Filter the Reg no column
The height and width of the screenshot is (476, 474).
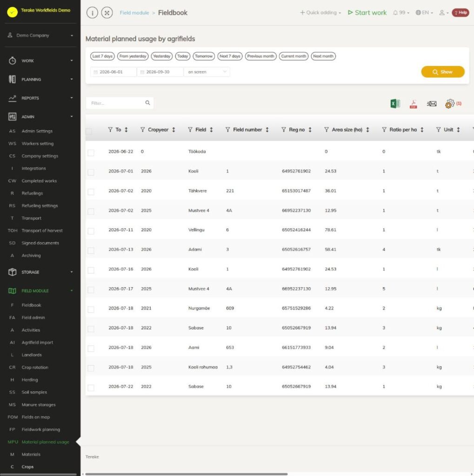pos(283,130)
